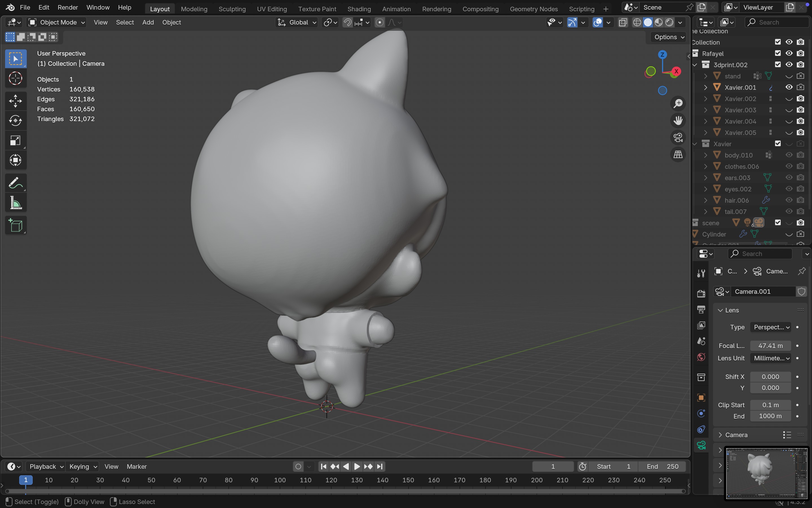Viewport: 812px width, 508px height.
Task: Switch to the Shading workspace tab
Action: 359,9
